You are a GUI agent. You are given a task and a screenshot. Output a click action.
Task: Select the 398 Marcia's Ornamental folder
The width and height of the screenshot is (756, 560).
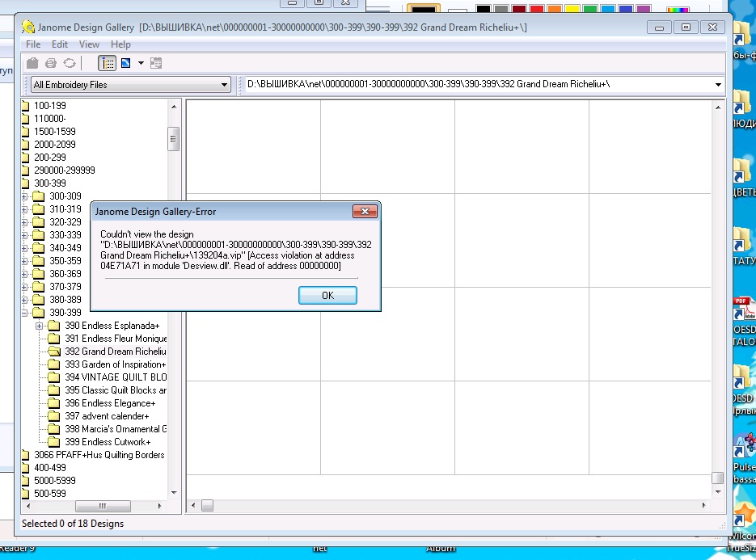click(x=116, y=429)
